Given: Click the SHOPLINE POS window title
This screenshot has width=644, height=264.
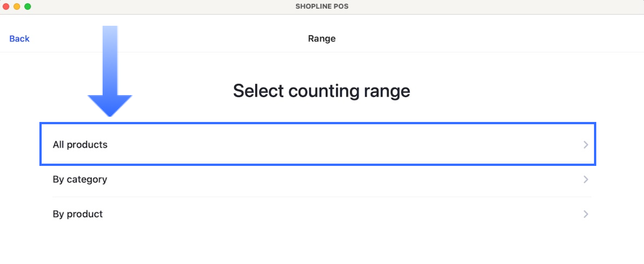Looking at the screenshot, I should point(322,6).
